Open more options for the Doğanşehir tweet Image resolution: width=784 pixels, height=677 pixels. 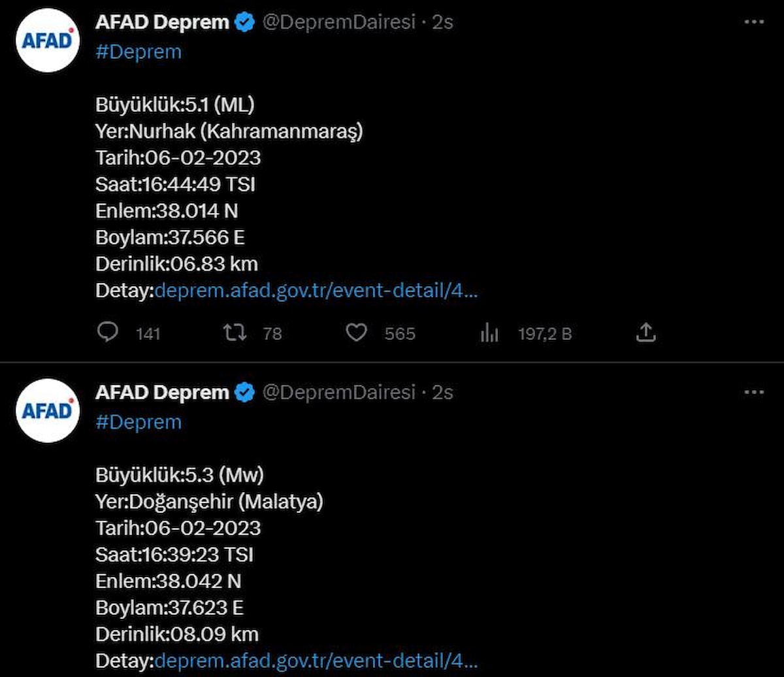click(754, 392)
